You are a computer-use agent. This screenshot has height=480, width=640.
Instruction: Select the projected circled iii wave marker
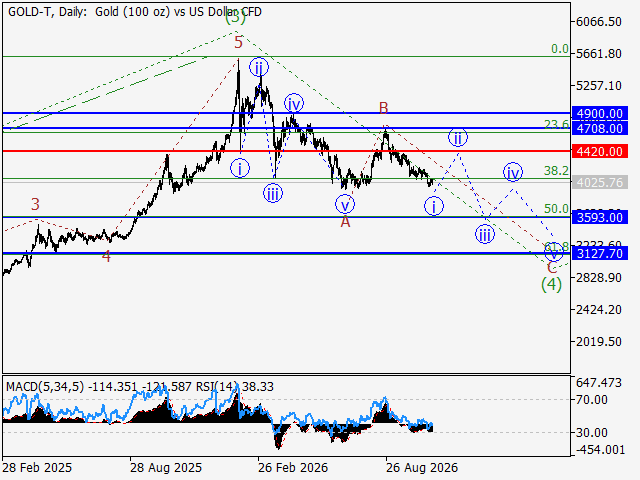coord(484,234)
